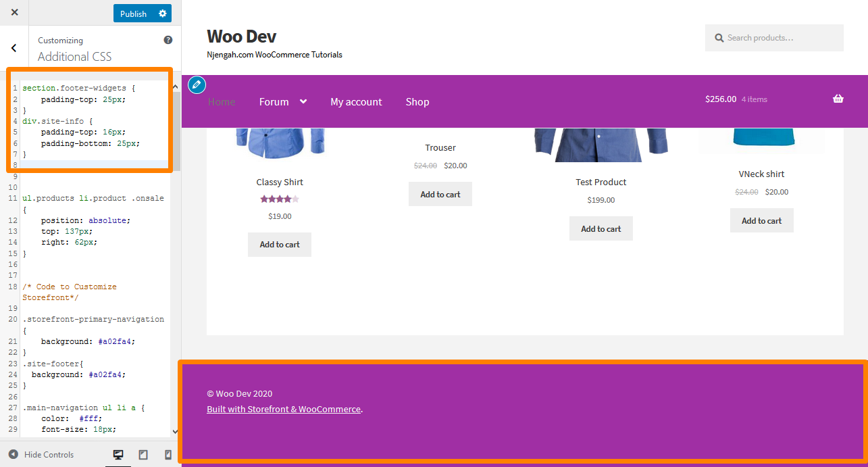Click the Test Product shirt image
868x467 pixels.
click(x=601, y=145)
